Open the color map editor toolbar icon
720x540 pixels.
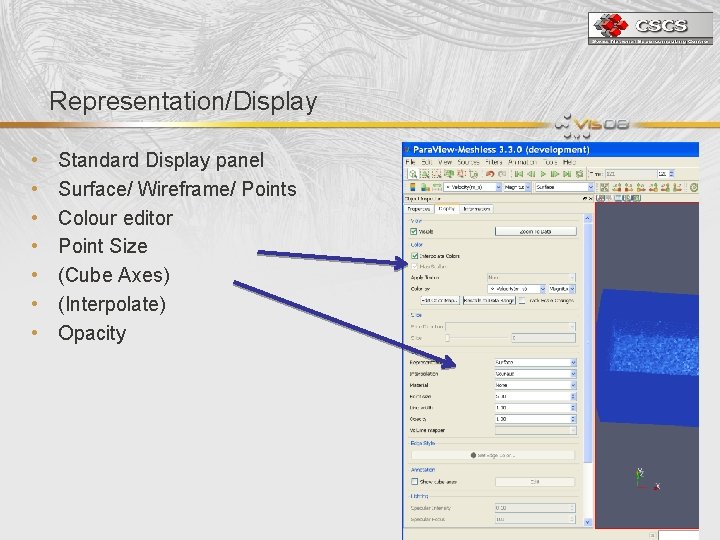(425, 187)
